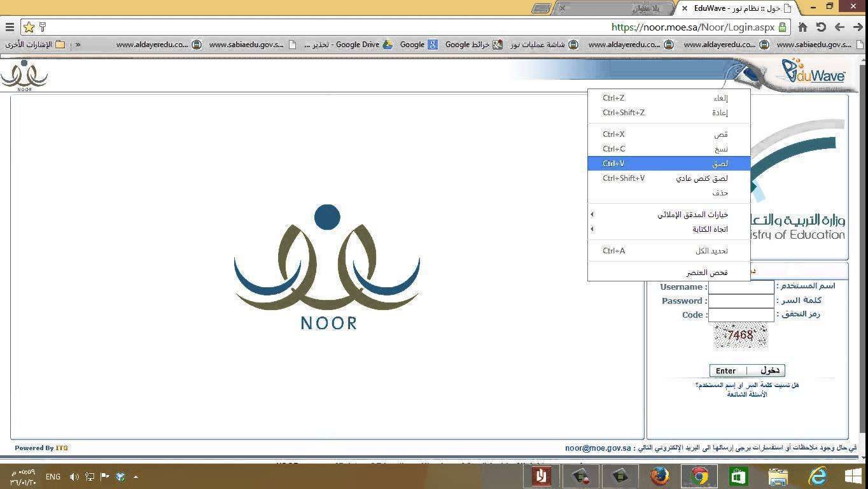Image resolution: width=868 pixels, height=489 pixels.
Task: Go to the browser home page
Action: pos(802,27)
